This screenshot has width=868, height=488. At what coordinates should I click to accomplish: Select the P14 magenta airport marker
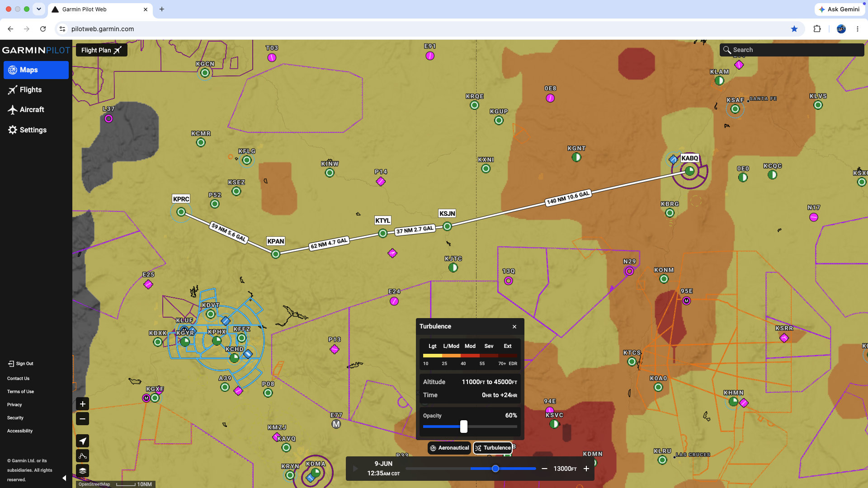(x=381, y=181)
